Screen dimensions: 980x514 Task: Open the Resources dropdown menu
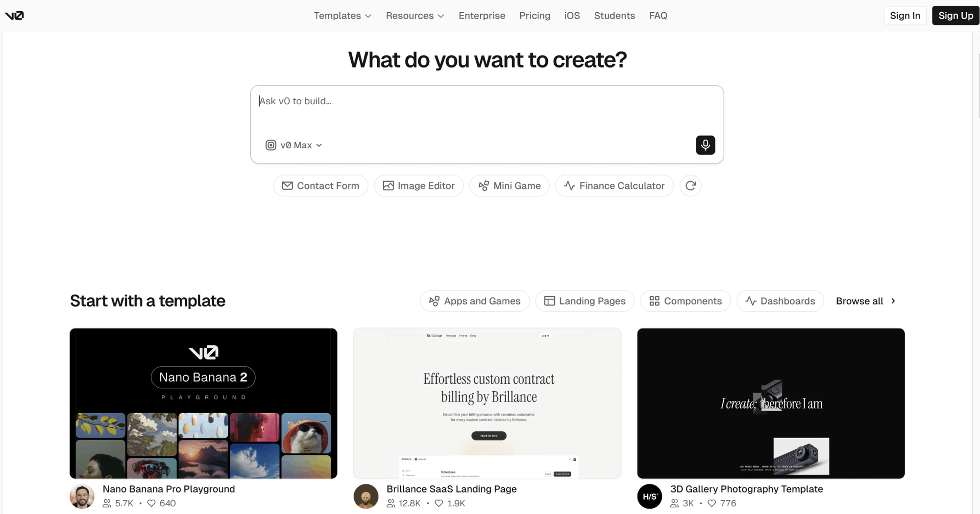coord(415,16)
